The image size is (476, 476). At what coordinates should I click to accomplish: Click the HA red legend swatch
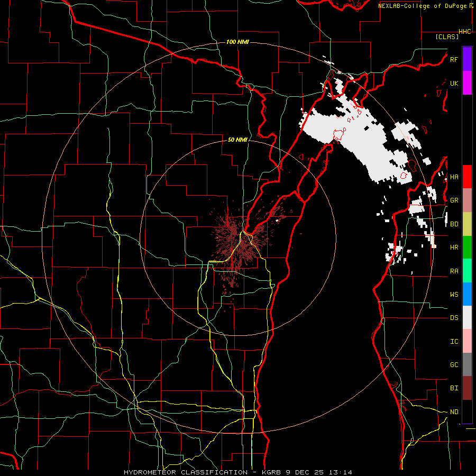click(x=467, y=177)
